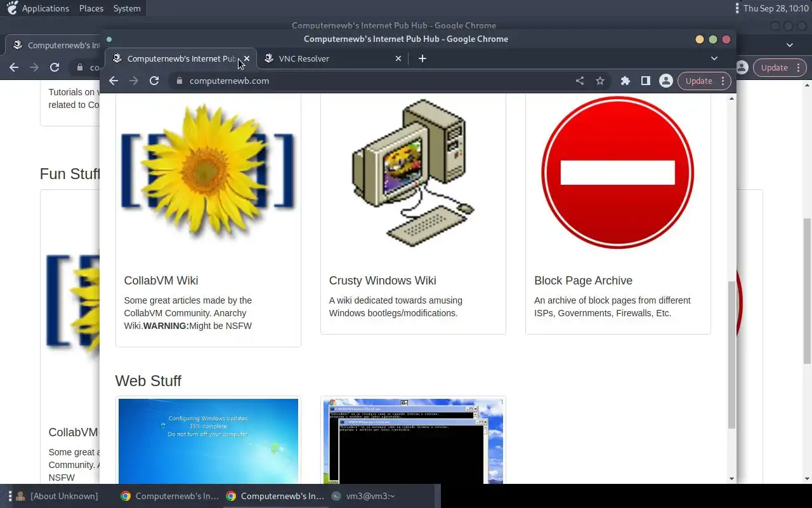This screenshot has width=812, height=508.
Task: Click the scroll down arrow in front window
Action: click(731, 479)
